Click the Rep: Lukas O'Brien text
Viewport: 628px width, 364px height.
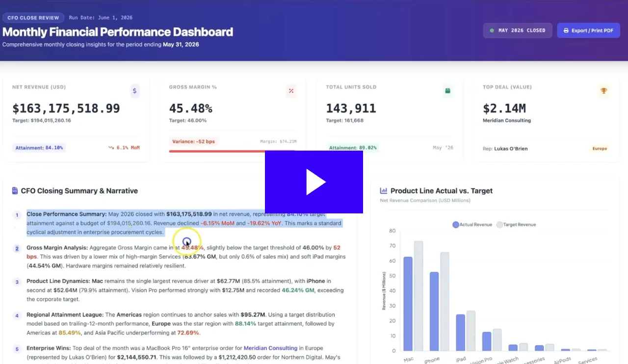(505, 149)
